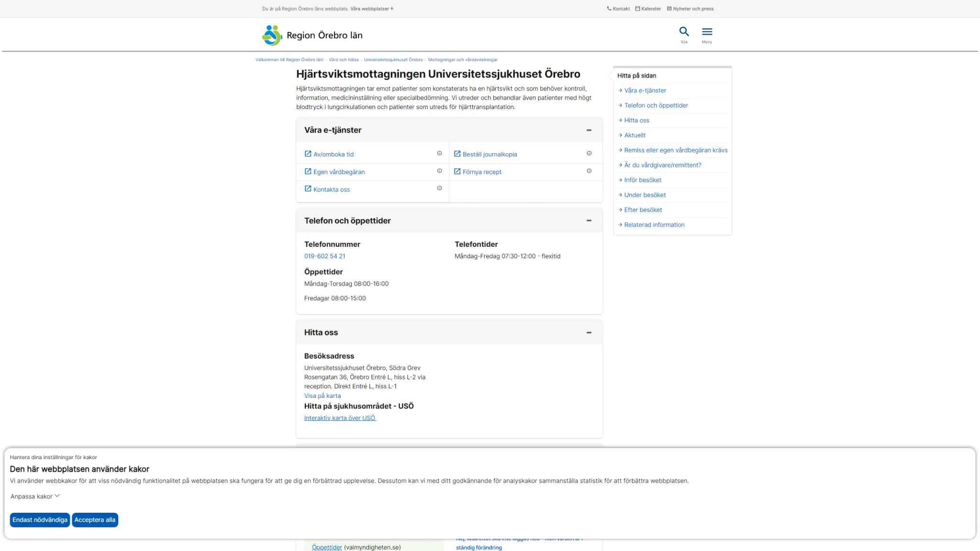
Task: Jump to Aktuellt in sidebar
Action: [x=635, y=135]
